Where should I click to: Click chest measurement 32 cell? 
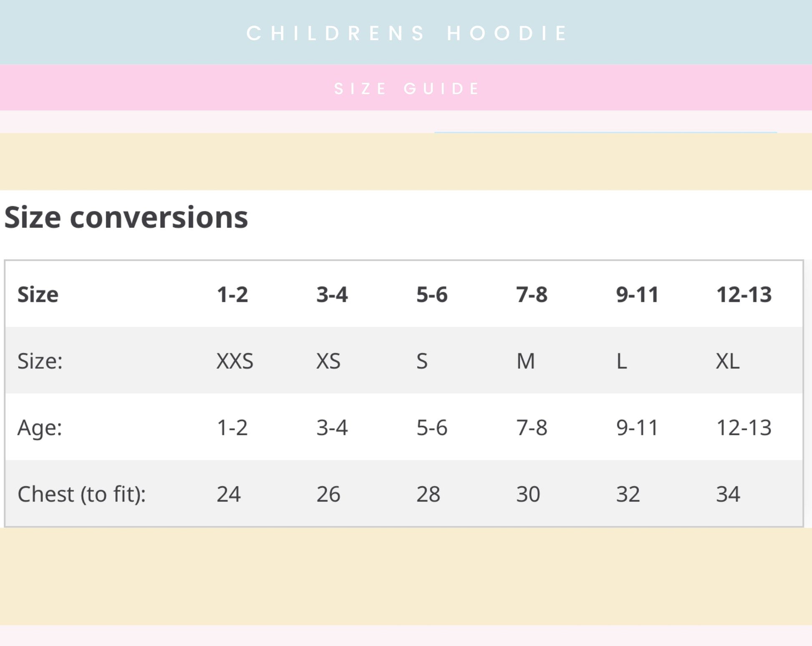tap(628, 494)
